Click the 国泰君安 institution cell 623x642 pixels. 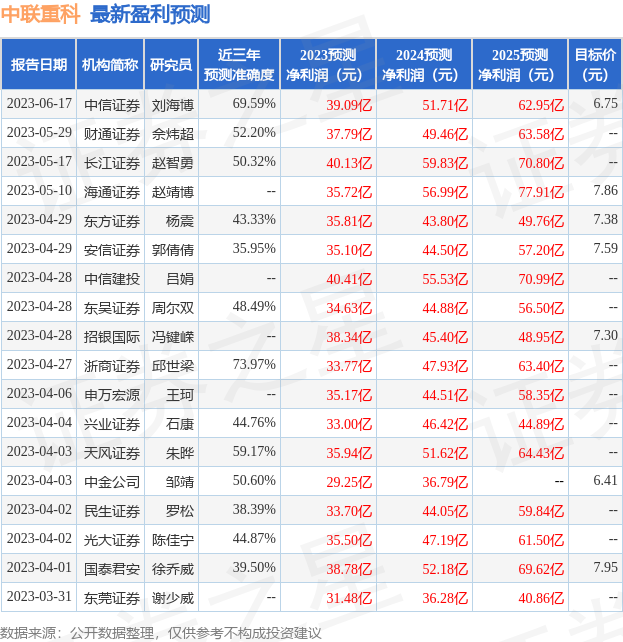(x=112, y=570)
